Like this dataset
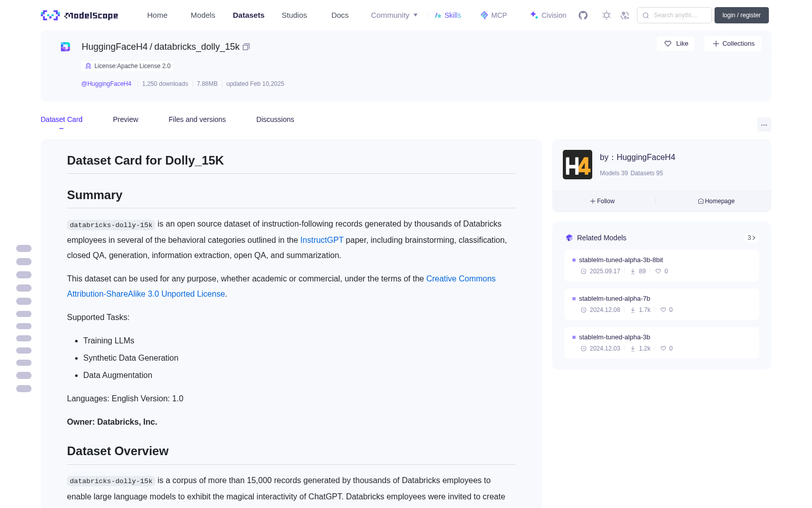Image resolution: width=812 pixels, height=508 pixels. point(676,44)
